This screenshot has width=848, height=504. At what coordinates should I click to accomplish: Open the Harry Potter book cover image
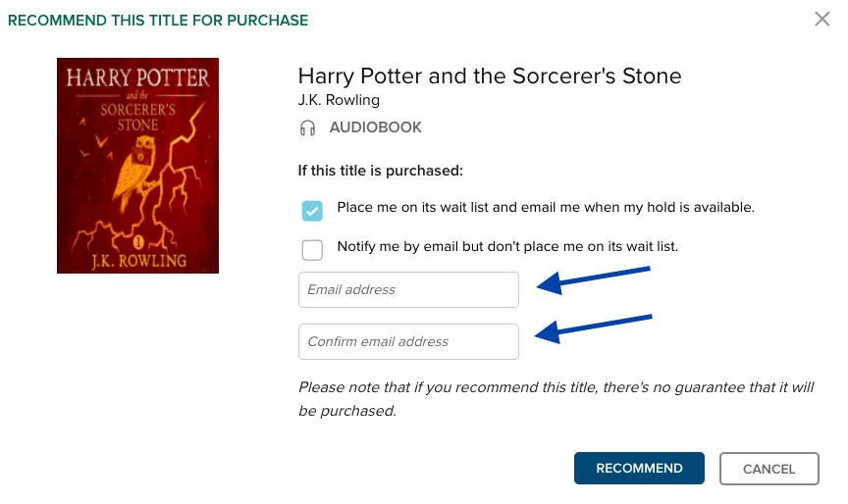click(x=138, y=166)
